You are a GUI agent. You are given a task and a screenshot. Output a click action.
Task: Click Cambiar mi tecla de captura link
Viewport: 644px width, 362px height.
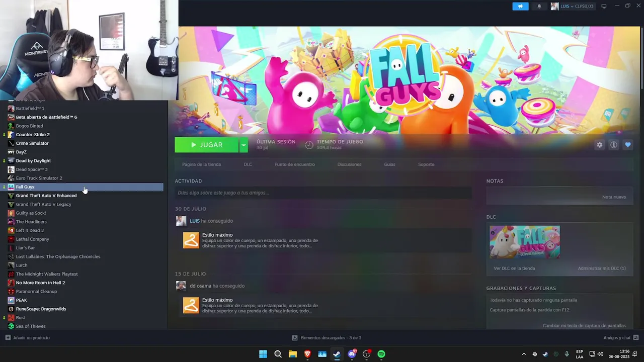click(x=584, y=326)
